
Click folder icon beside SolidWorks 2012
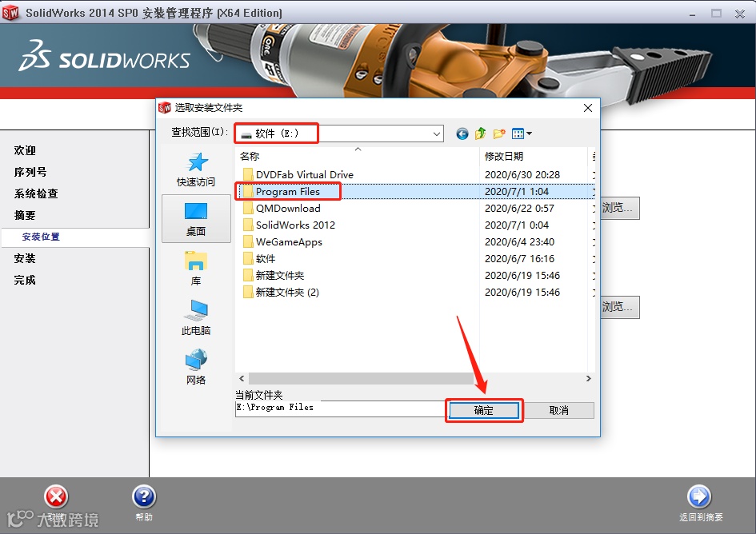tap(248, 225)
